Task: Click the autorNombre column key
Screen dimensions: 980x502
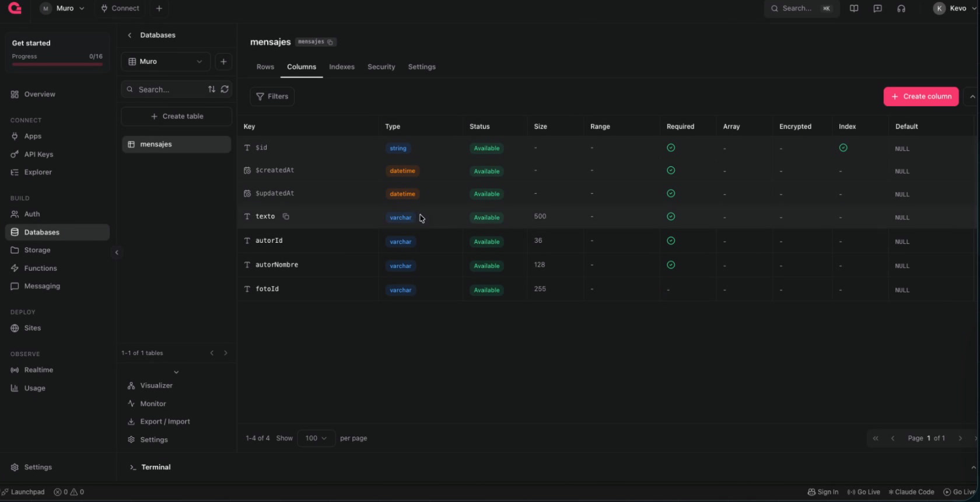Action: pos(276,265)
